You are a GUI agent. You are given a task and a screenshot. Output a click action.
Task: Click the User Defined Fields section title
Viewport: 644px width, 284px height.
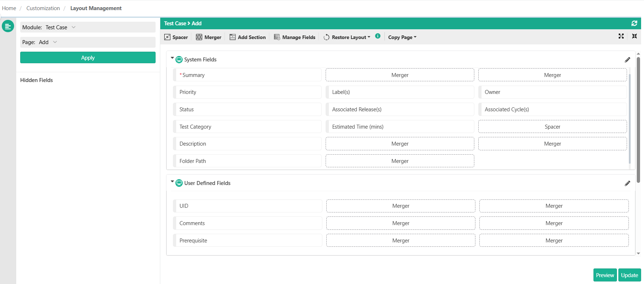pos(207,183)
